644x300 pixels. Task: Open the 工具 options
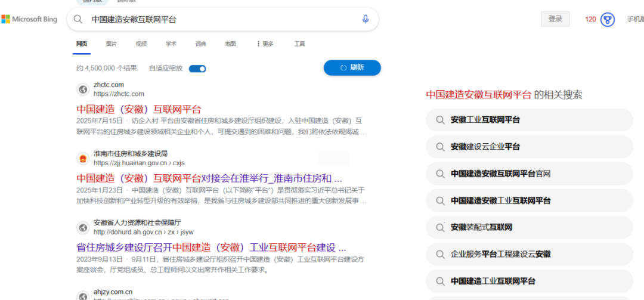coord(299,44)
